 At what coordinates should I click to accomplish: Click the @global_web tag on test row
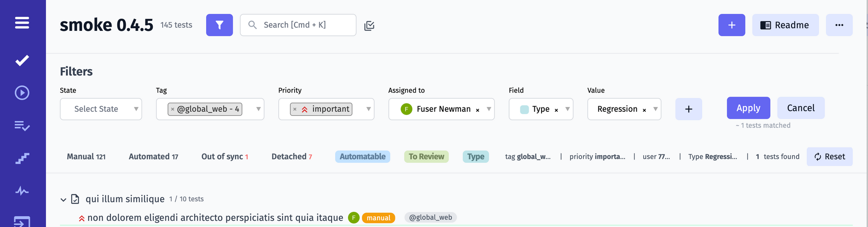[431, 217]
